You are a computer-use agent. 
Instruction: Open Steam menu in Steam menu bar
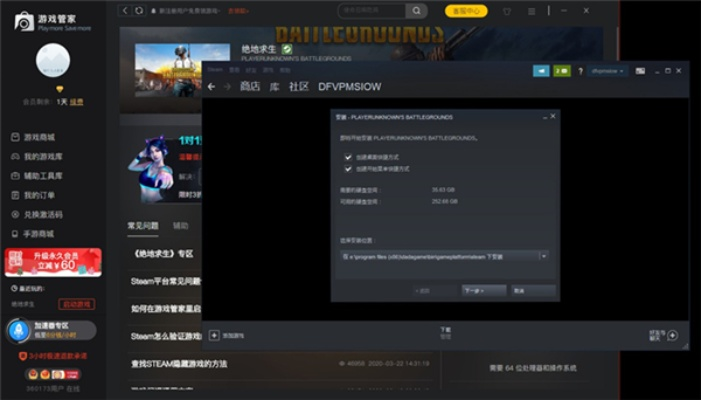click(215, 70)
